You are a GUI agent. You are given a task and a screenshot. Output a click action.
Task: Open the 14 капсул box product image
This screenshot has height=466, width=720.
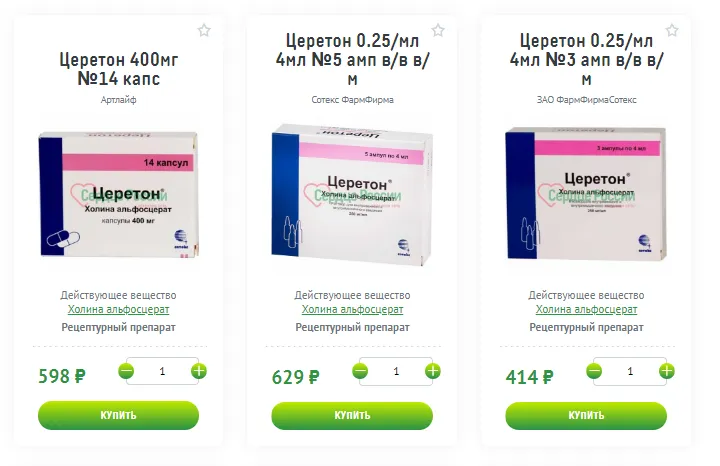pos(119,194)
